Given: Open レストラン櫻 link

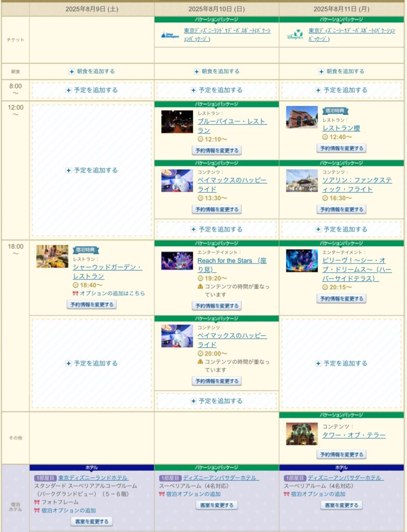Looking at the screenshot, I should coord(341,128).
